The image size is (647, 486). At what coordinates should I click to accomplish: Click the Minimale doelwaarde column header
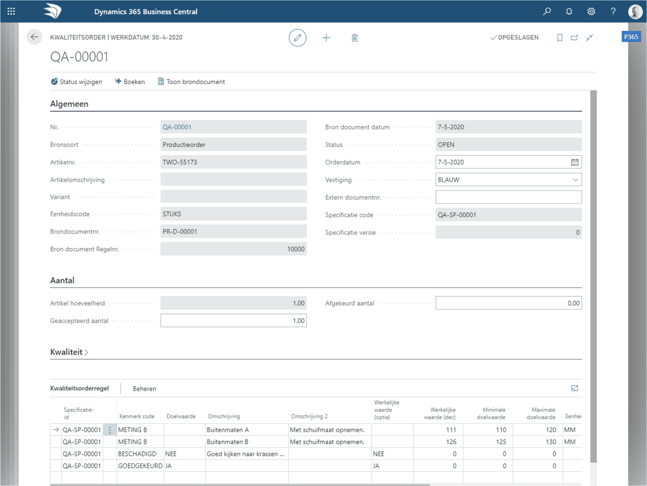tap(491, 413)
